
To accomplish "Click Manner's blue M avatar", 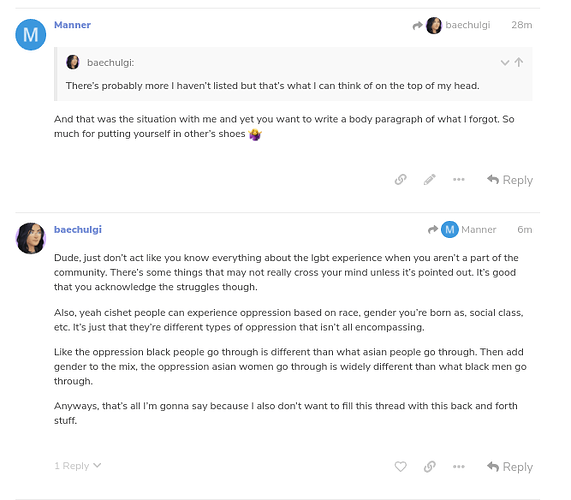I will (x=31, y=35).
